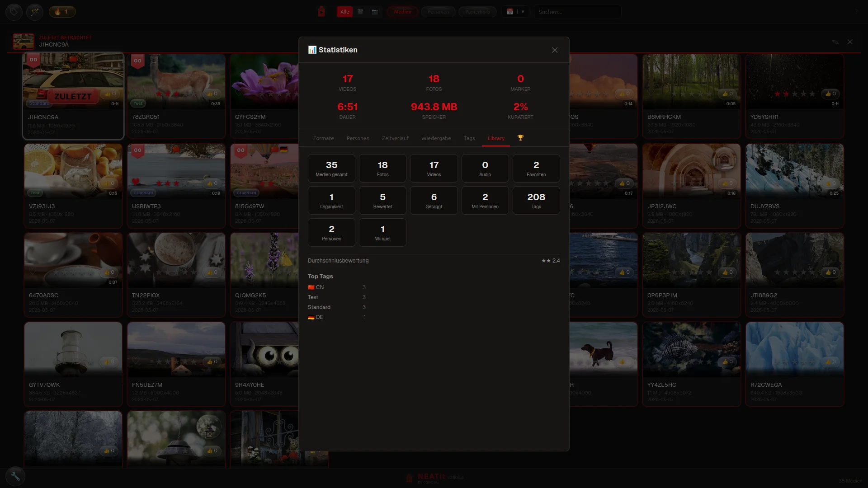Screen dimensions: 868x488
Task: Click the CN flag top tag
Action: point(337,287)
